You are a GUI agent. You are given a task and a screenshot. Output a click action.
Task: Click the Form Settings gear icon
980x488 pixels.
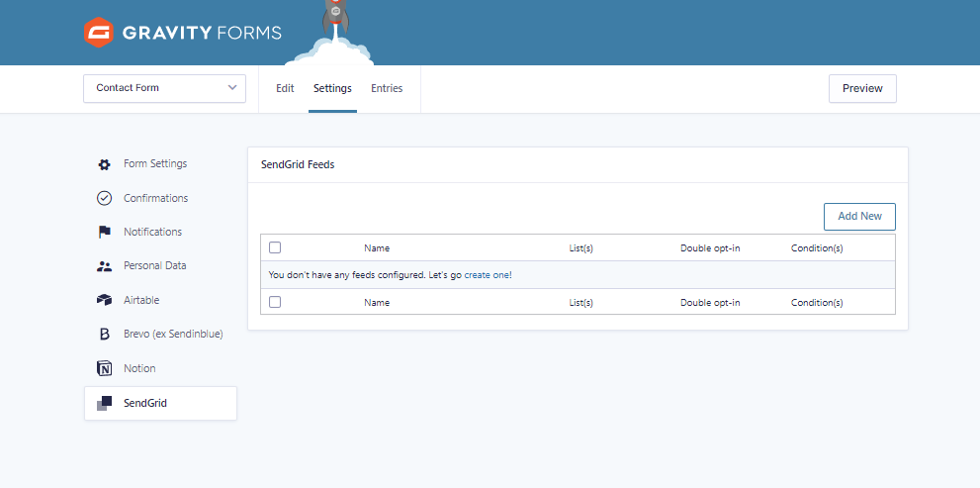[x=105, y=164]
